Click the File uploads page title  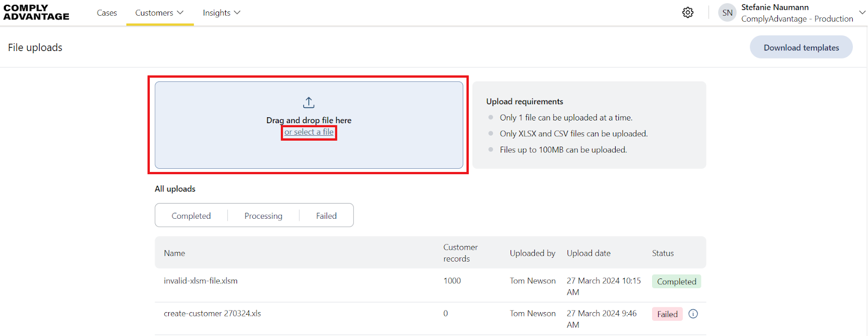point(35,47)
